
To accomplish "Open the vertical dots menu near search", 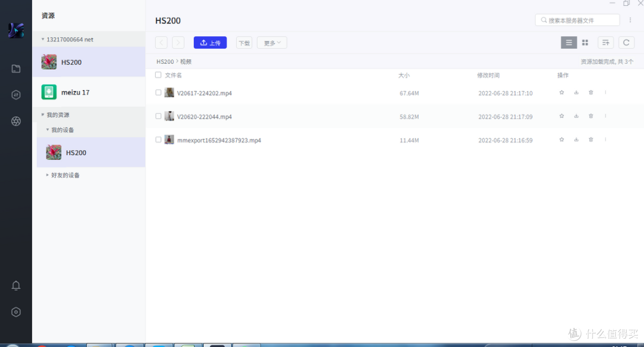I will point(630,20).
